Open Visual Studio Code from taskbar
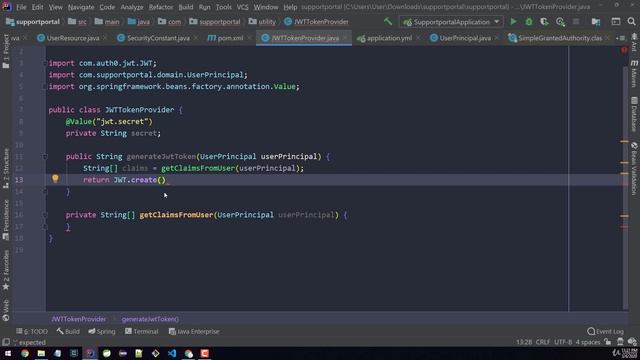The image size is (640, 360). pyautogui.click(x=172, y=353)
